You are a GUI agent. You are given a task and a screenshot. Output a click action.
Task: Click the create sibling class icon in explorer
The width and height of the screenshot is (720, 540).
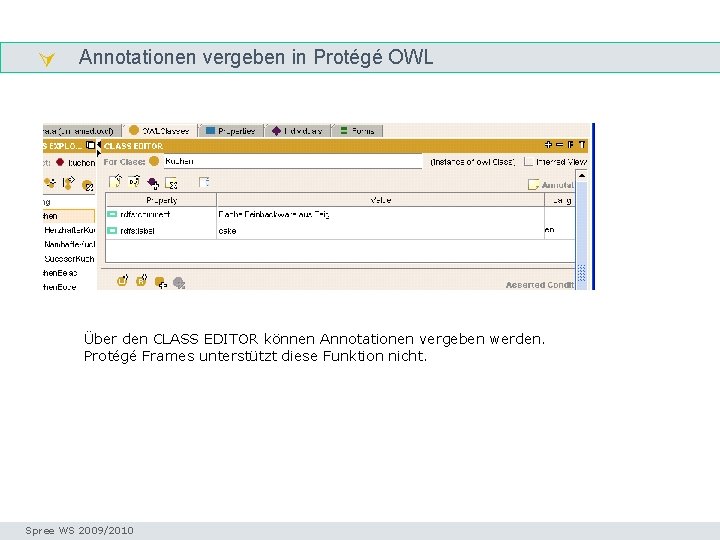point(68,183)
